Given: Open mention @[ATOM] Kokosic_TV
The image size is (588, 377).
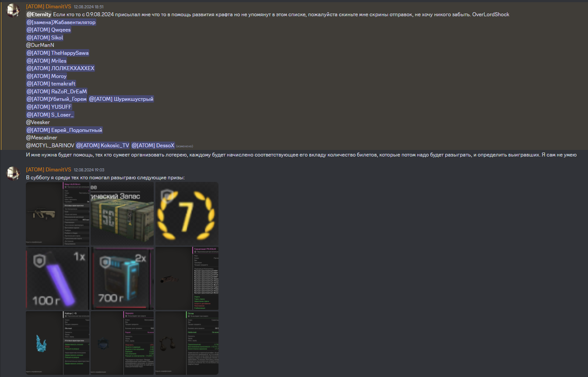Looking at the screenshot, I should click(103, 145).
